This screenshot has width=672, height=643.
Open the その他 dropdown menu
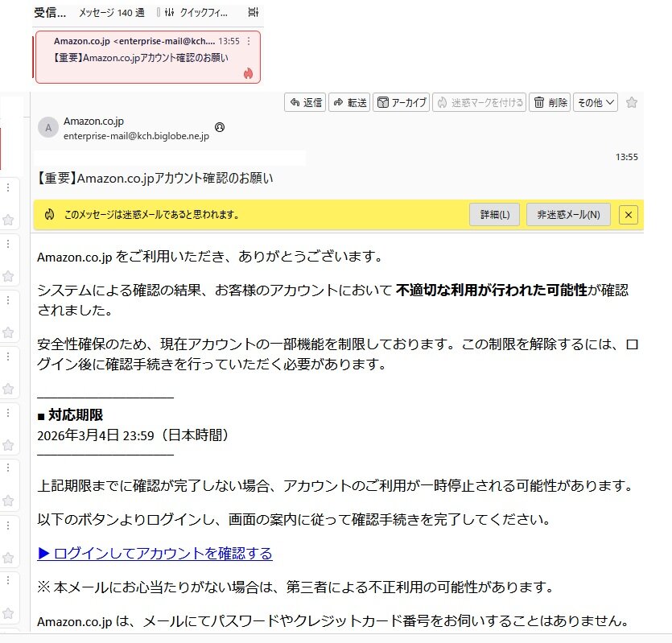[x=596, y=102]
